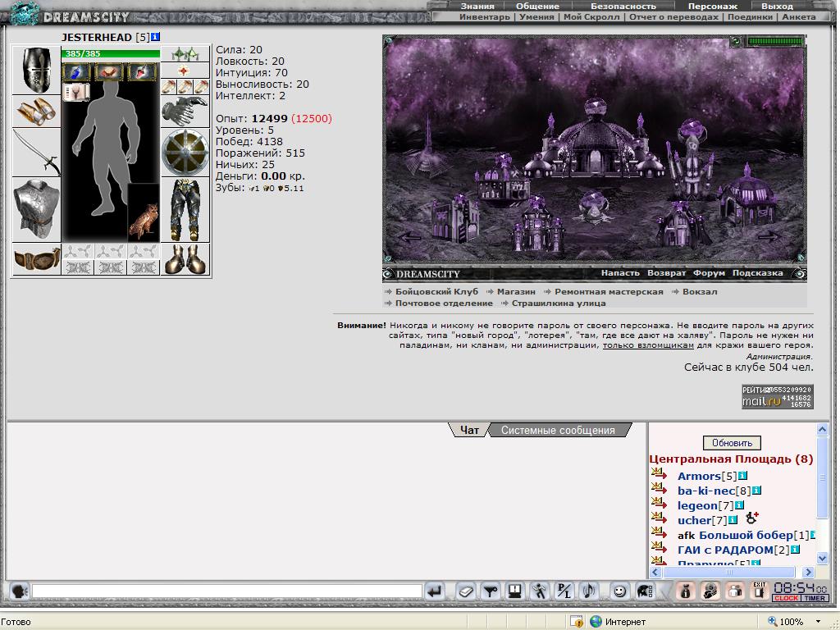The width and height of the screenshot is (840, 630).
Task: Click the red amulet necklace slot
Action: (x=185, y=71)
